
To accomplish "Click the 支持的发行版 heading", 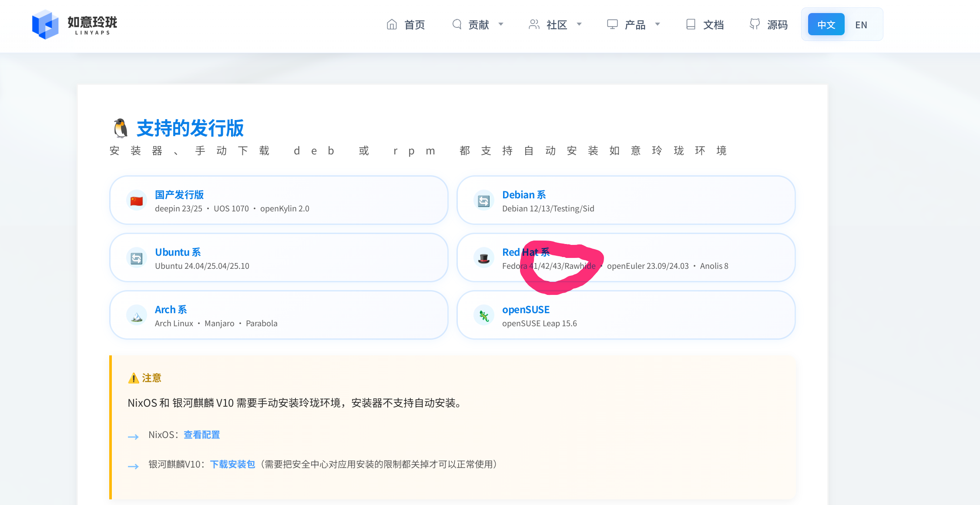I will tap(190, 128).
